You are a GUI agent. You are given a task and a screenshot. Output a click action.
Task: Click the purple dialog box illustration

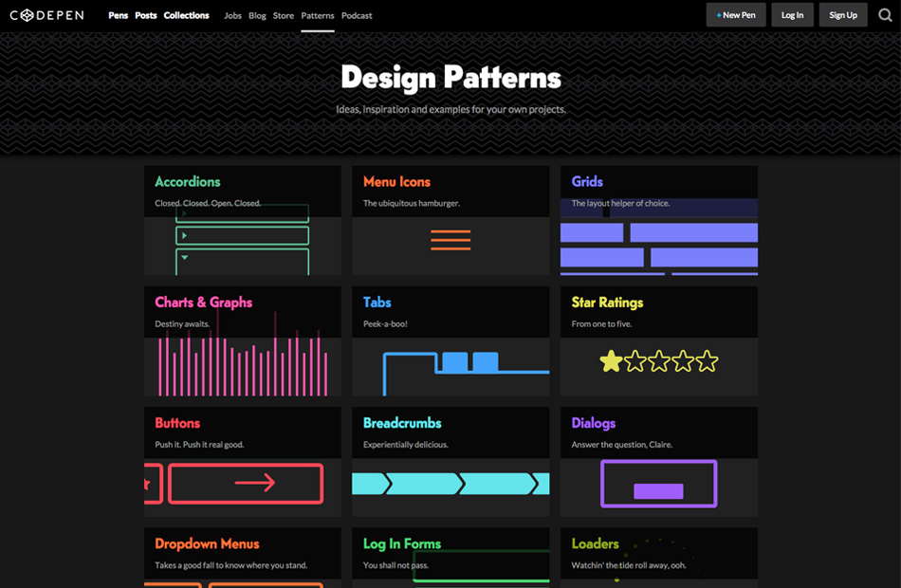coord(658,484)
